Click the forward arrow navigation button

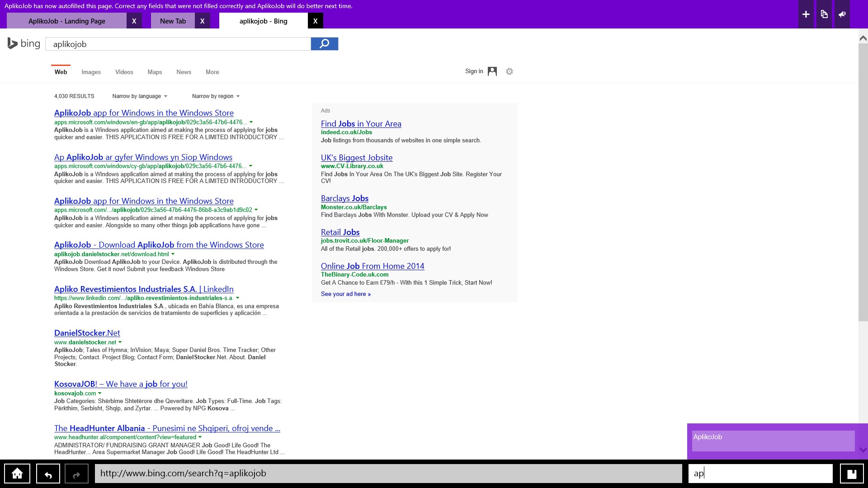tap(76, 474)
